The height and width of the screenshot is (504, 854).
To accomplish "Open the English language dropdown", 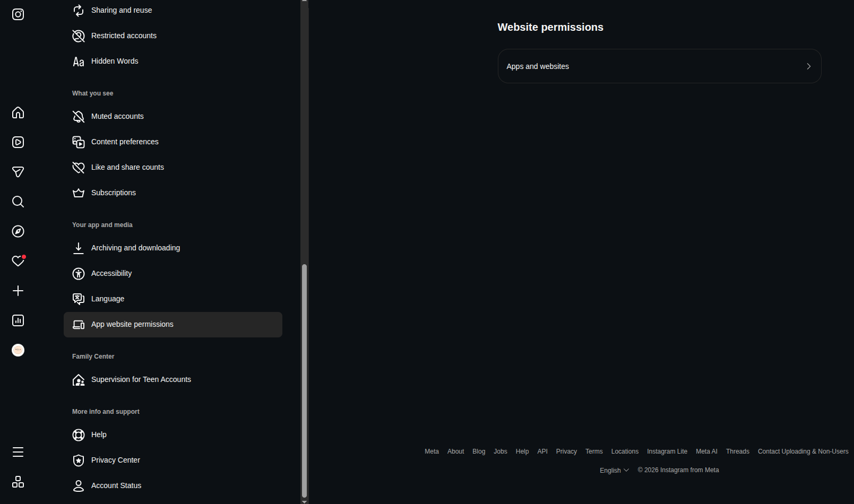I will (614, 470).
